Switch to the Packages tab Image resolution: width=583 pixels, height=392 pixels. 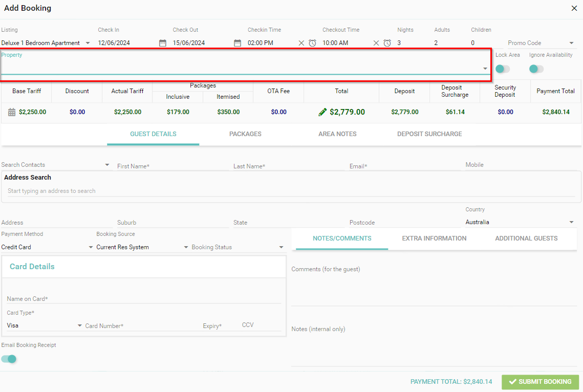click(x=245, y=134)
